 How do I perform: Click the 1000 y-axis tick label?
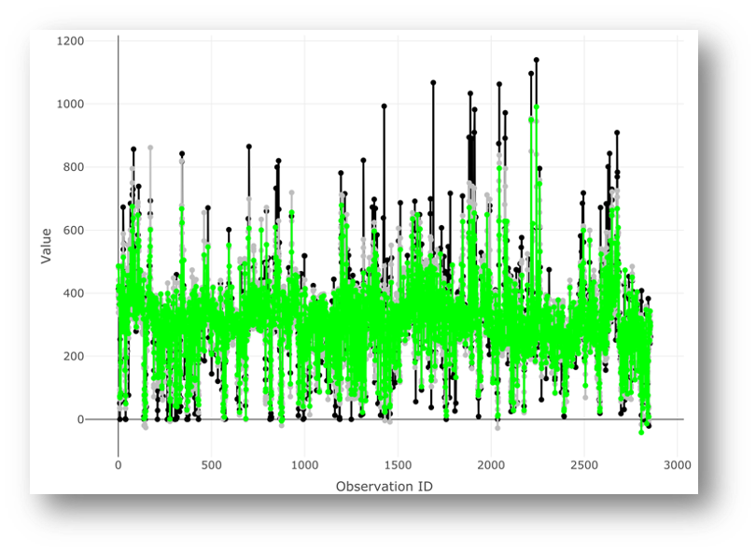point(70,105)
